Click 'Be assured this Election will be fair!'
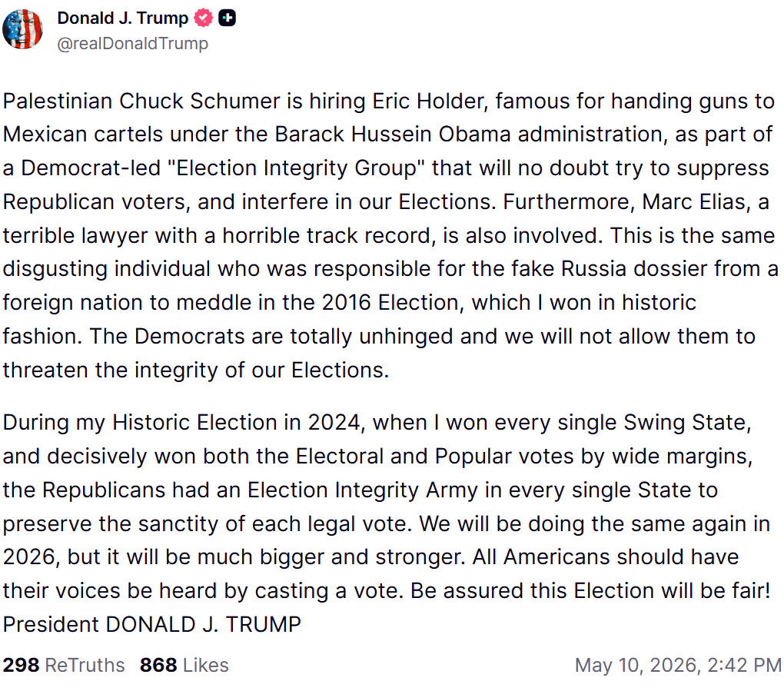The image size is (784, 691). [590, 591]
